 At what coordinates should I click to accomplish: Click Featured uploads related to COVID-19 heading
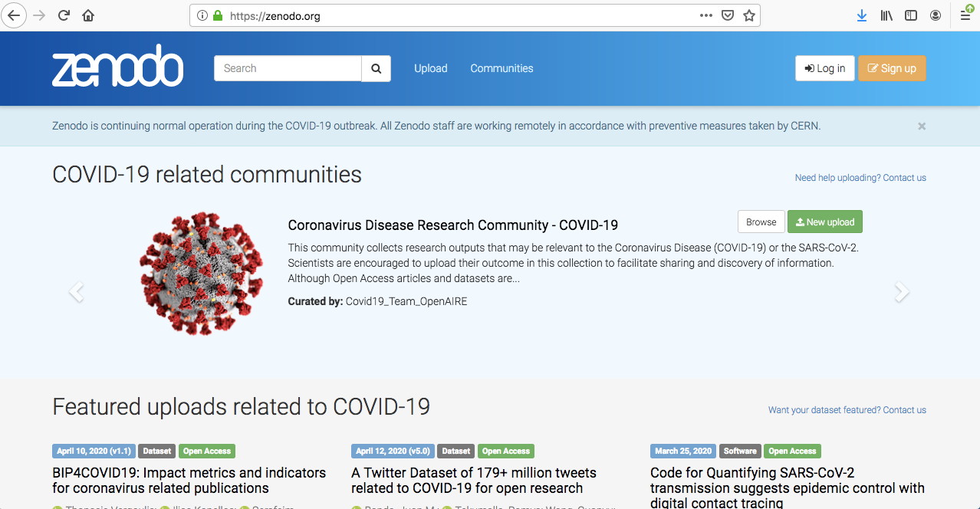tap(241, 406)
